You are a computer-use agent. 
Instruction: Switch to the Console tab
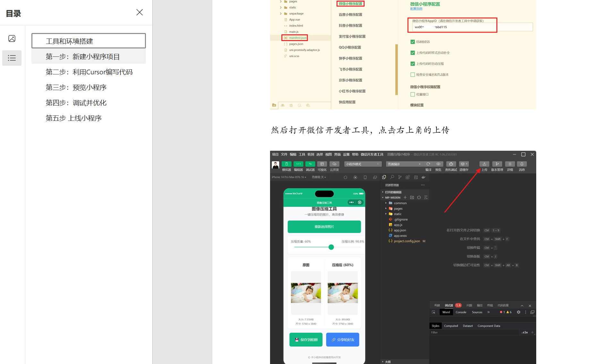coord(461,312)
